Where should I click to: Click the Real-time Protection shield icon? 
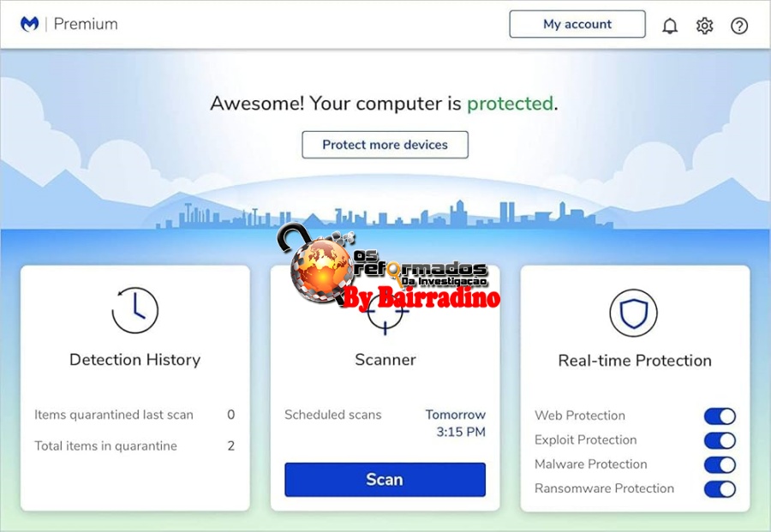(x=633, y=313)
